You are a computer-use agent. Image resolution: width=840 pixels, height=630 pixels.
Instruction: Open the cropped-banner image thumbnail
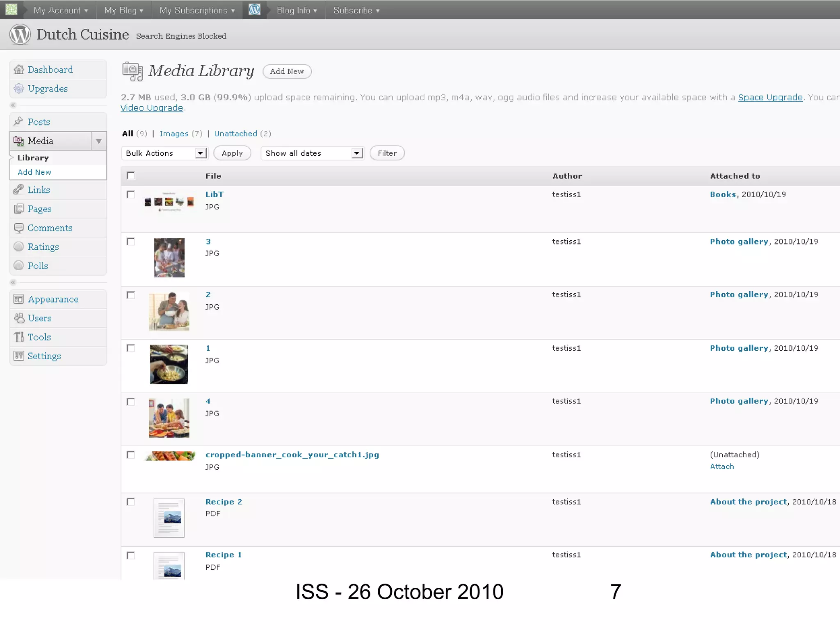170,456
